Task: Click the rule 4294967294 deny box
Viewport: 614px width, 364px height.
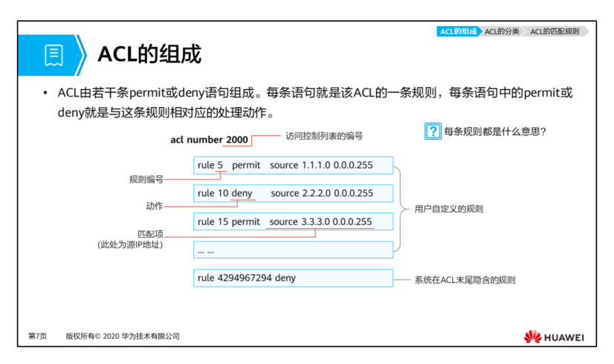Action: [x=294, y=278]
